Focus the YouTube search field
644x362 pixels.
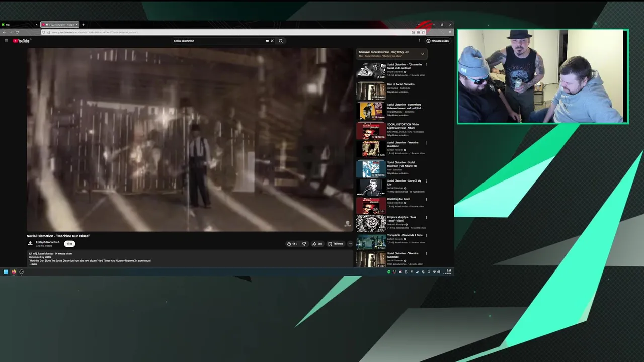(x=219, y=41)
